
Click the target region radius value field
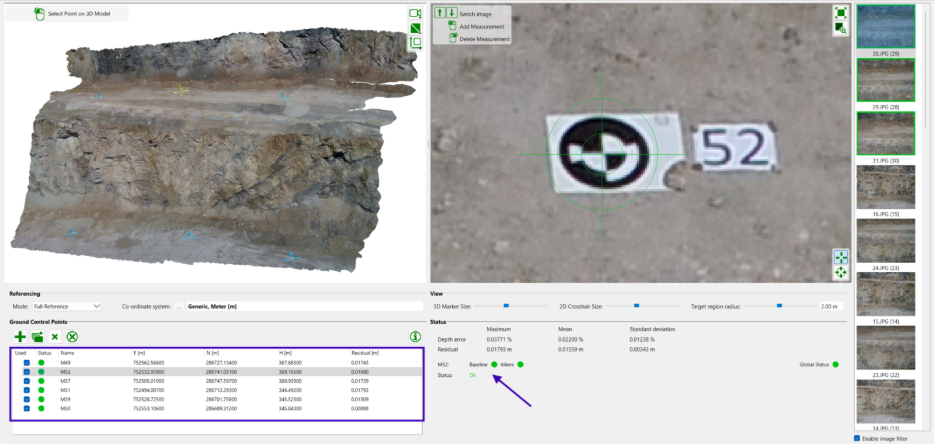831,306
